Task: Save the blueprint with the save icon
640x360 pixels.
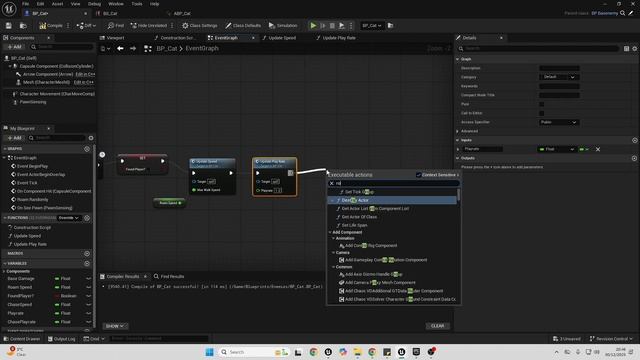Action: (9, 25)
